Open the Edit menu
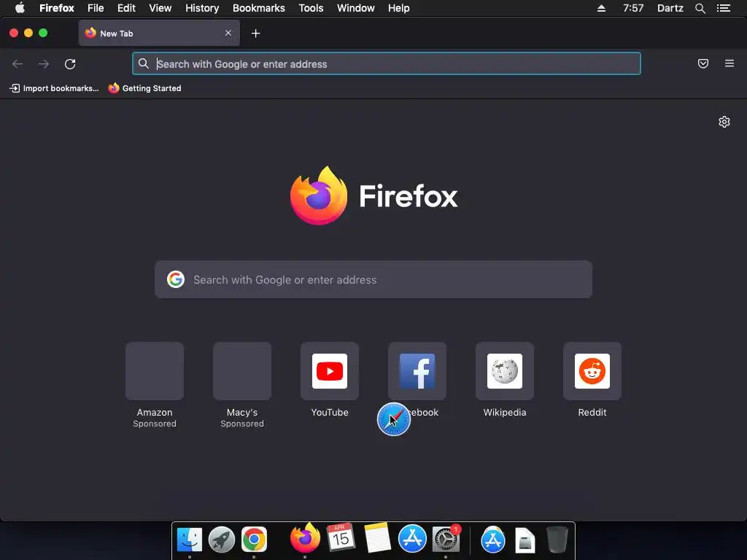Screen dimensions: 747x560 126,8
